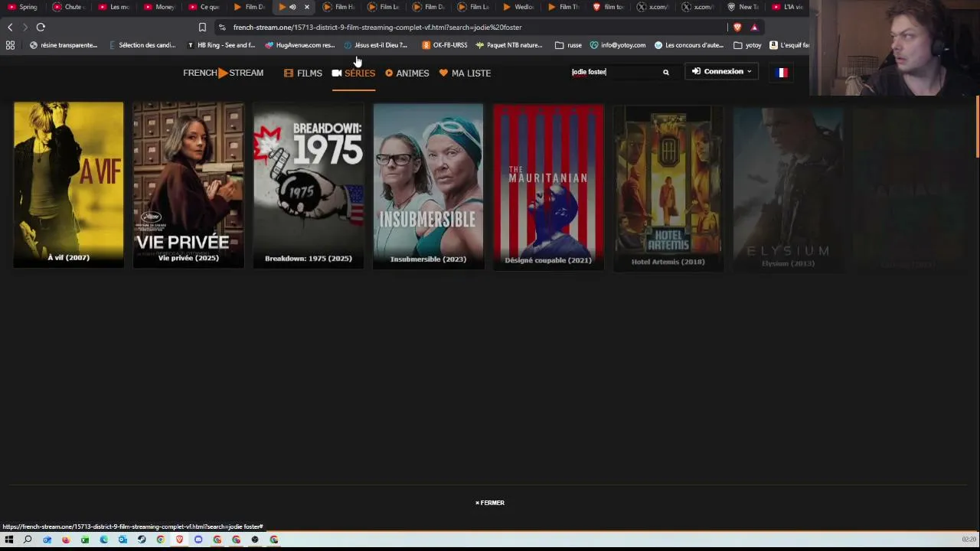Open the Windows Start menu
This screenshot has width=980, height=551.
pos(9,540)
